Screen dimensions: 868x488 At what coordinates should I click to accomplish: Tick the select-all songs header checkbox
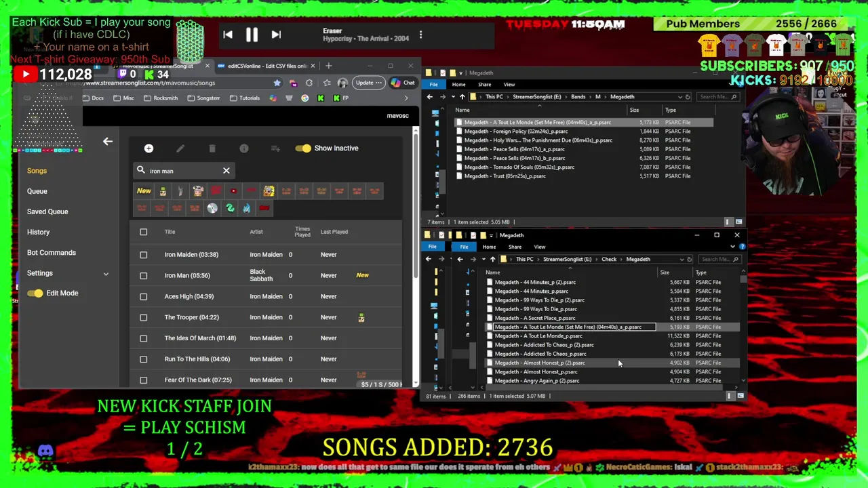[x=143, y=232]
